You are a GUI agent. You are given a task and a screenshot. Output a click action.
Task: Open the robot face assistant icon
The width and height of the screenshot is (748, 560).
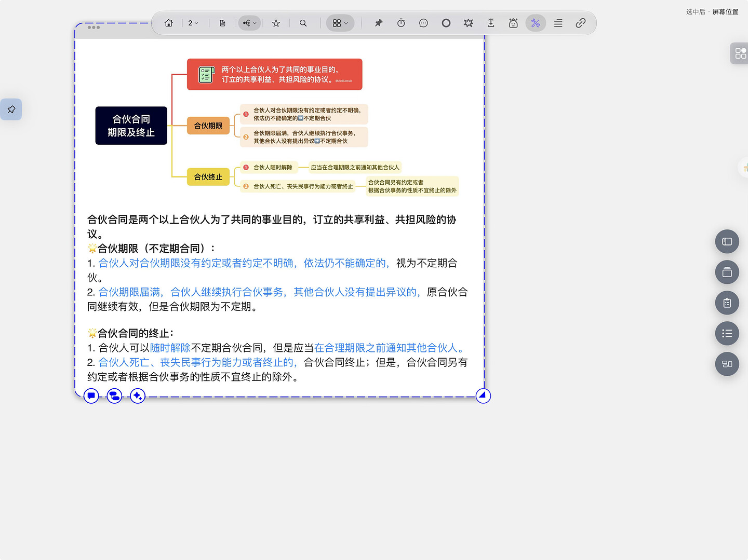coord(513,23)
